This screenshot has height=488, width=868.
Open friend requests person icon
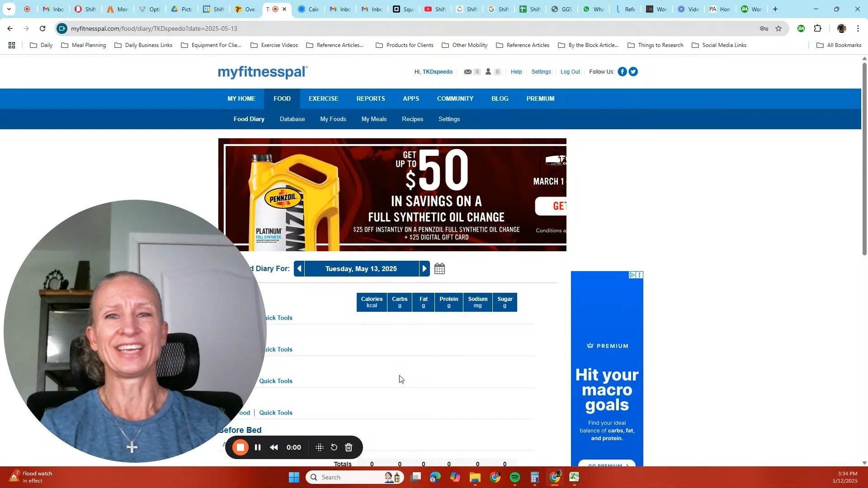pos(488,72)
